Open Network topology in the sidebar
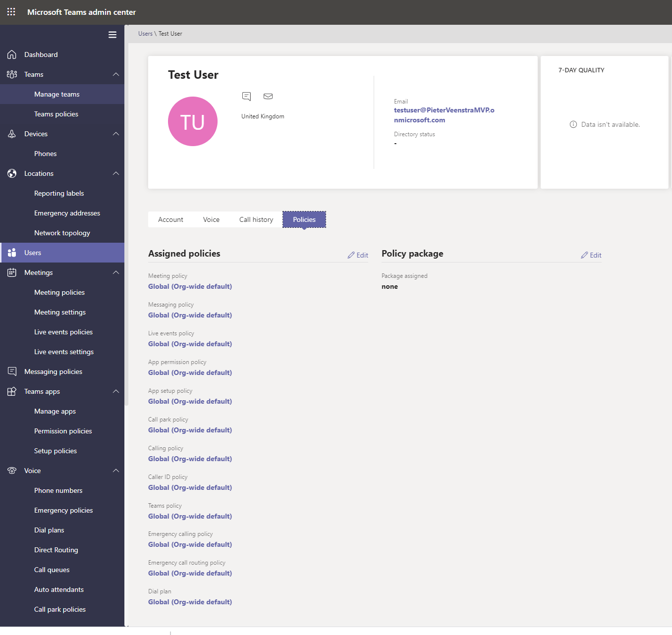 [x=62, y=233]
